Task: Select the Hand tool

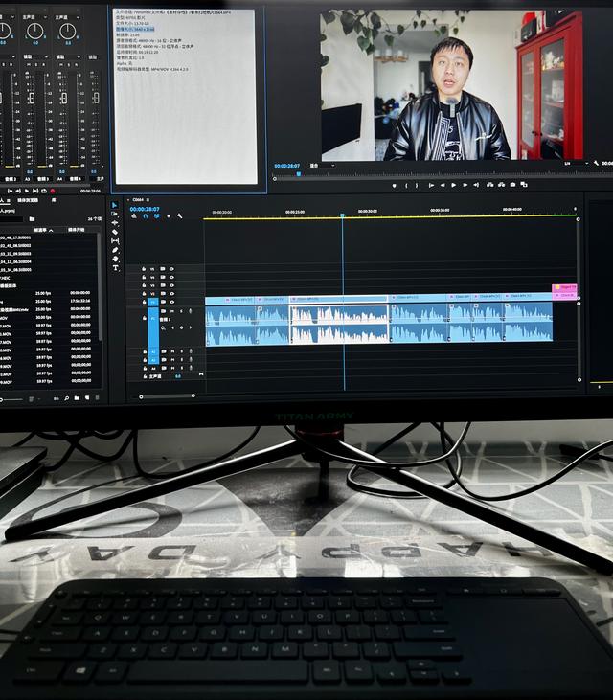Action: (115, 259)
